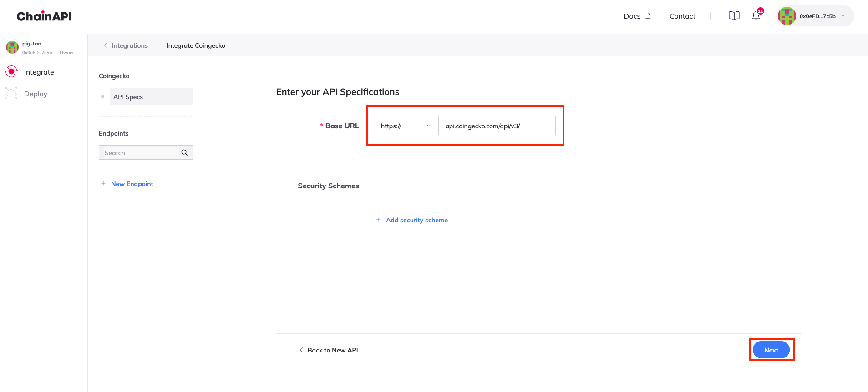Select API Specs in the Coingecko panel
This screenshot has height=392, width=868.
[151, 97]
